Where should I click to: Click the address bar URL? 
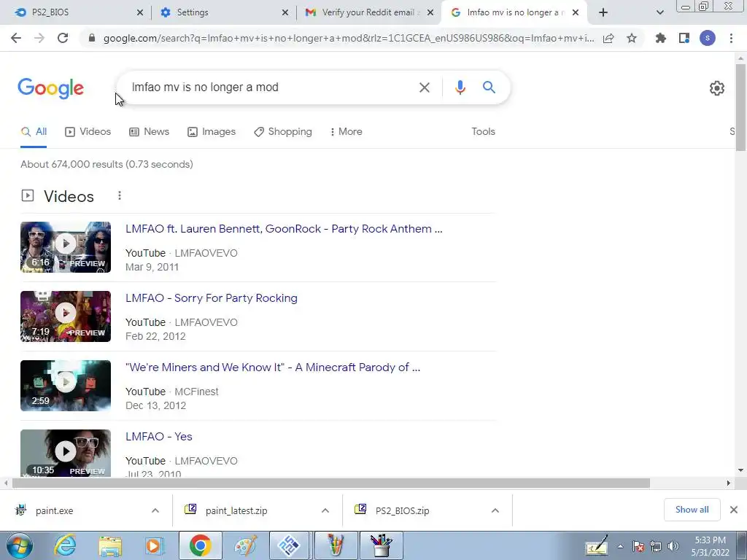348,38
